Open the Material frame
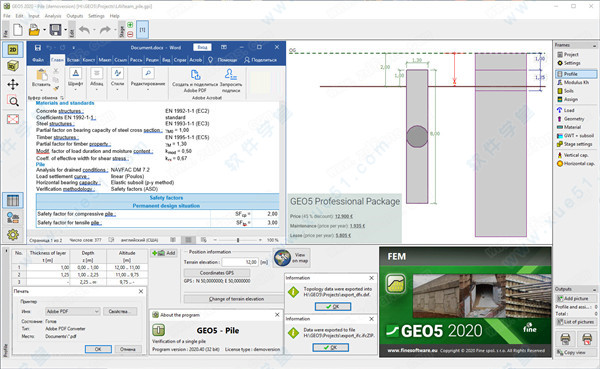Screen dimensions: 600x369 tap(569, 127)
